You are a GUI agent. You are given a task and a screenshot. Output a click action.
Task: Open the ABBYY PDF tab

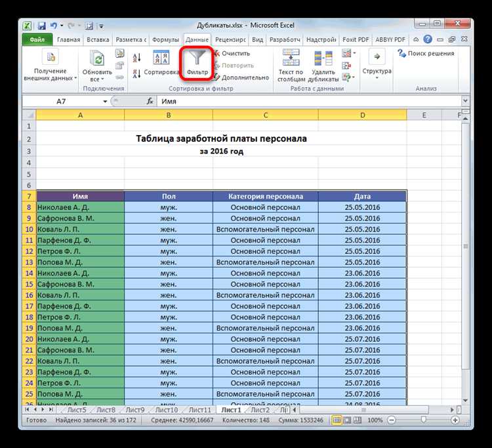[390, 39]
